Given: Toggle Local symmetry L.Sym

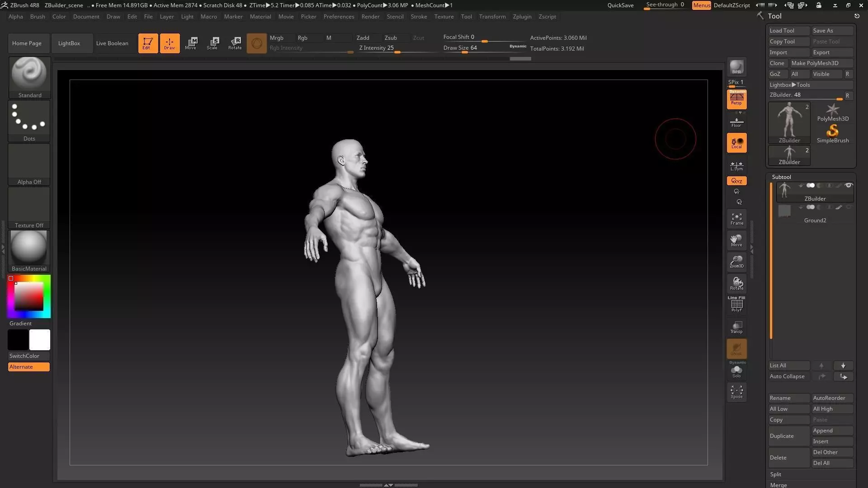Looking at the screenshot, I should 736,166.
